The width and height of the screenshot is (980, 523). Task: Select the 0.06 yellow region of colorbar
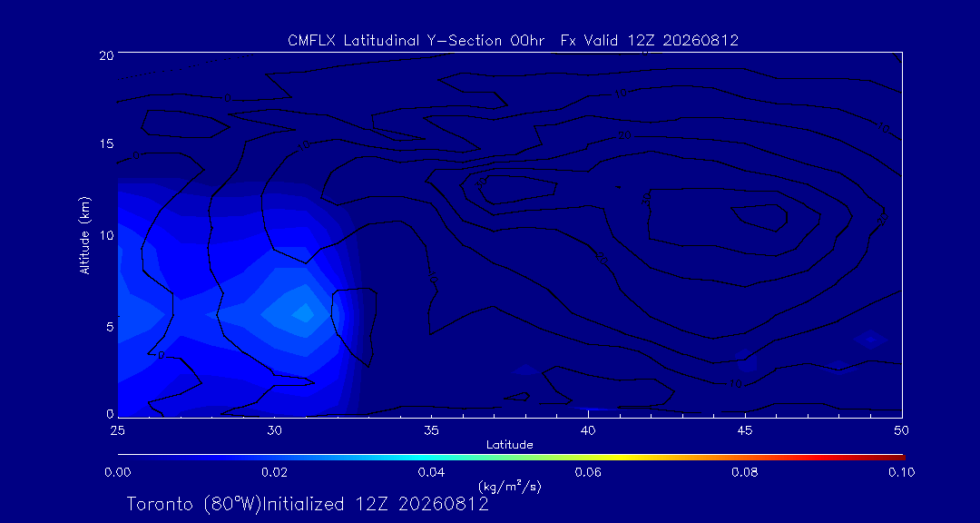coord(588,457)
